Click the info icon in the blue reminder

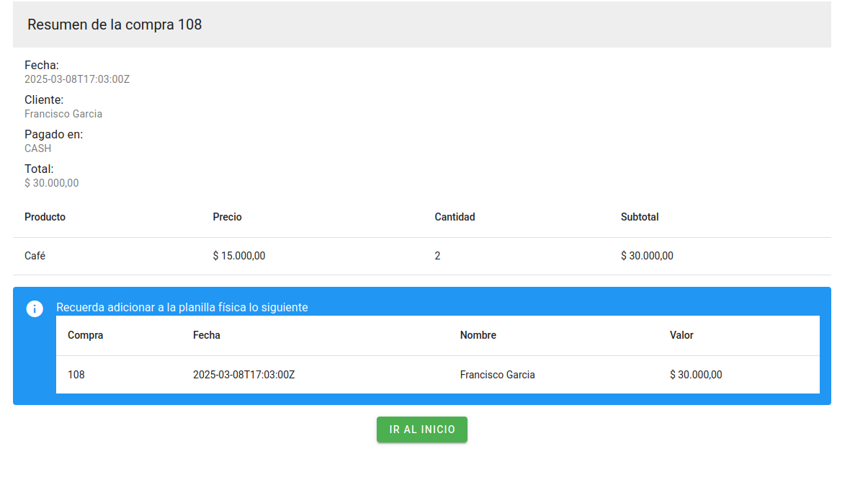point(35,308)
